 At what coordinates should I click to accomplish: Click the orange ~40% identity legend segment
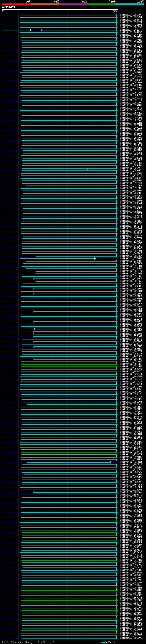[x=45, y=4]
